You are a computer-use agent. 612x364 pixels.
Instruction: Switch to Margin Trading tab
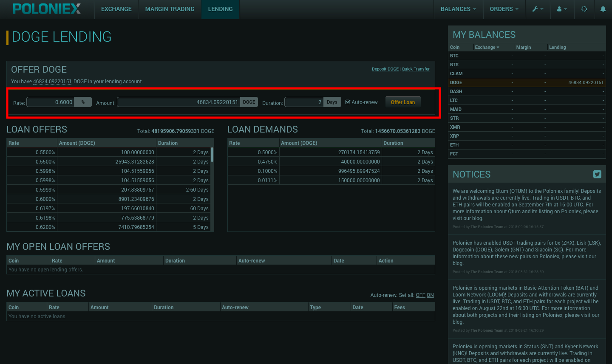coord(170,9)
